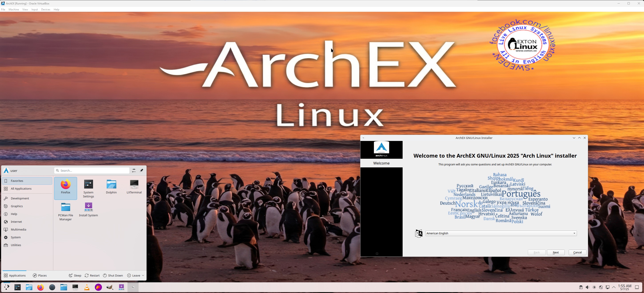Select the All Applications category
The height and width of the screenshot is (293, 644).
point(27,189)
